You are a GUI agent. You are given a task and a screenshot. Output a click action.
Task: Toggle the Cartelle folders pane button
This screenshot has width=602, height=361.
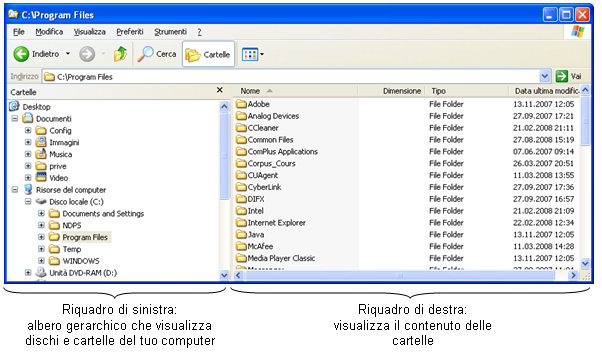[x=208, y=55]
